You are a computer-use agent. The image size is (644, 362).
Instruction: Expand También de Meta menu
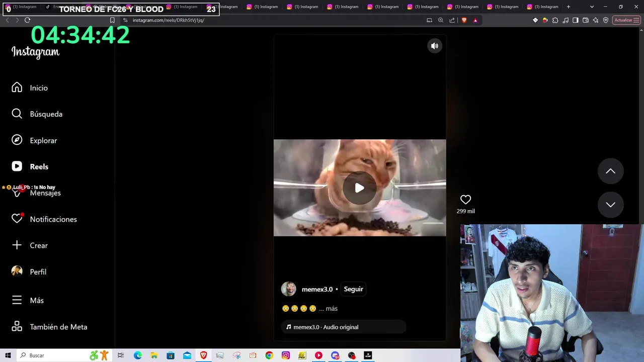point(49,327)
